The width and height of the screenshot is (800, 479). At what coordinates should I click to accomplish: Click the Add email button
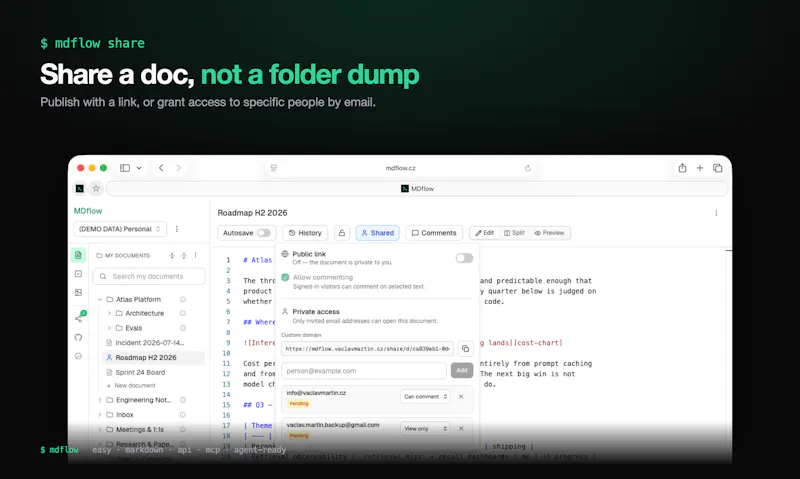coord(462,370)
